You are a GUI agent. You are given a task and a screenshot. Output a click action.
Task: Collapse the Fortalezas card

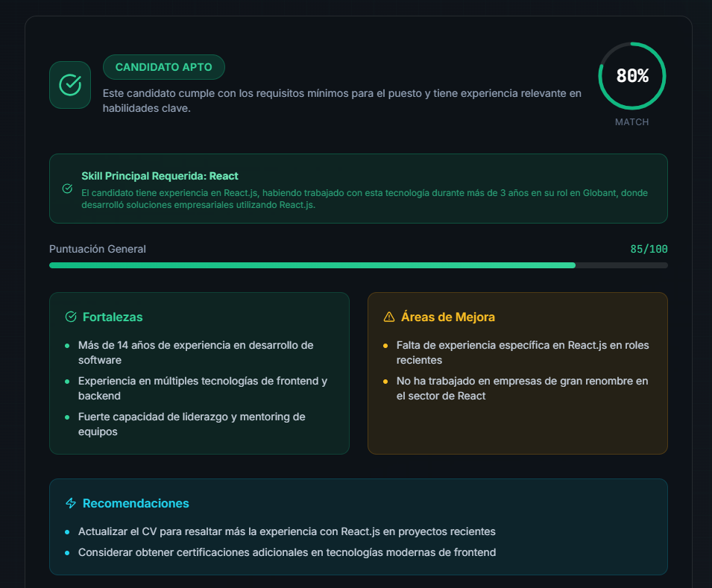coord(198,373)
